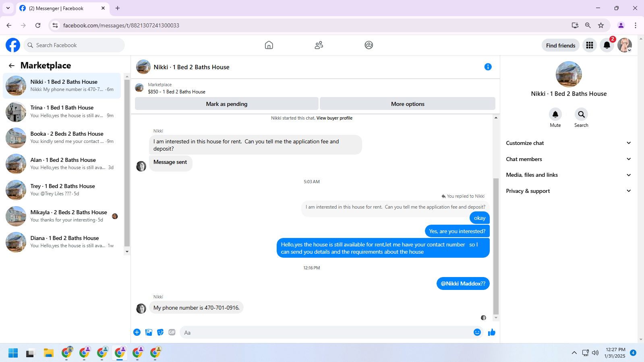Viewport: 644px width, 362px height.
Task: Click the 'Yes, are you interested?' message
Action: point(457,231)
